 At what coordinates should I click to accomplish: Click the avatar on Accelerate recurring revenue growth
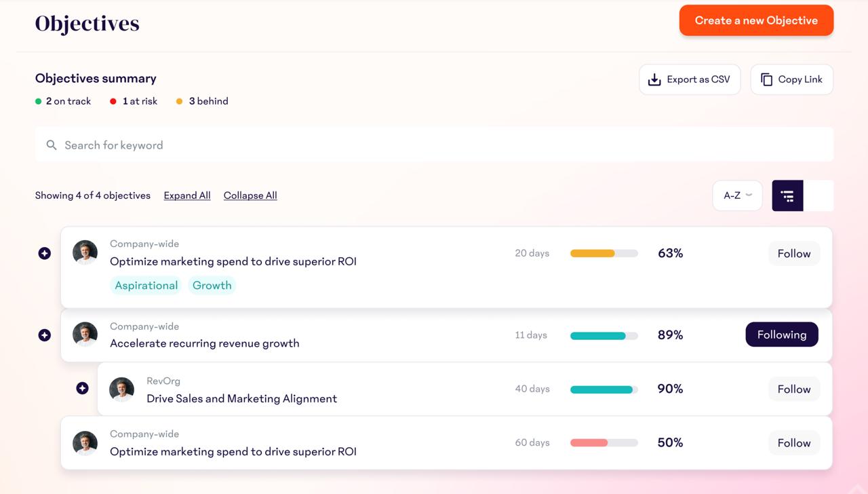(85, 335)
